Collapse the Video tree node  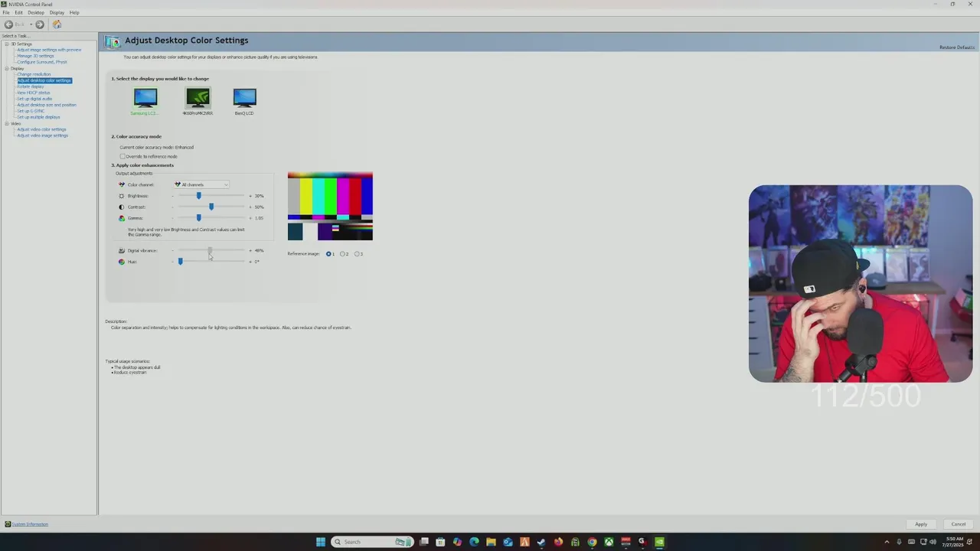pos(7,123)
